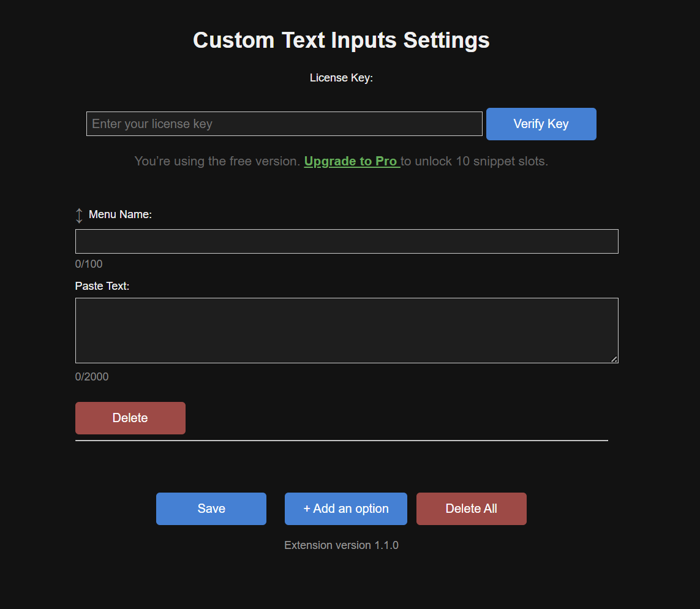This screenshot has width=700, height=609.
Task: Click the Paste Text box resize handle
Action: 614,359
